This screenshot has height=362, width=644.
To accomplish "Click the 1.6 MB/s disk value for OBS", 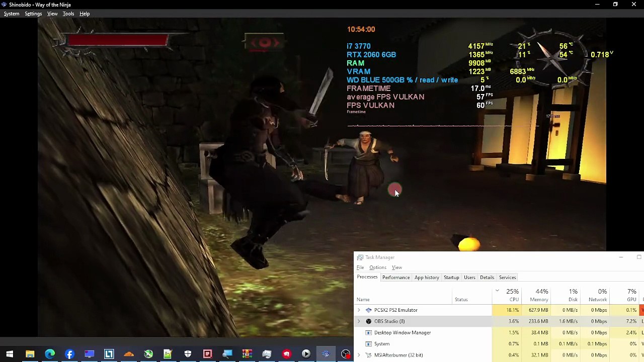I will point(568,321).
